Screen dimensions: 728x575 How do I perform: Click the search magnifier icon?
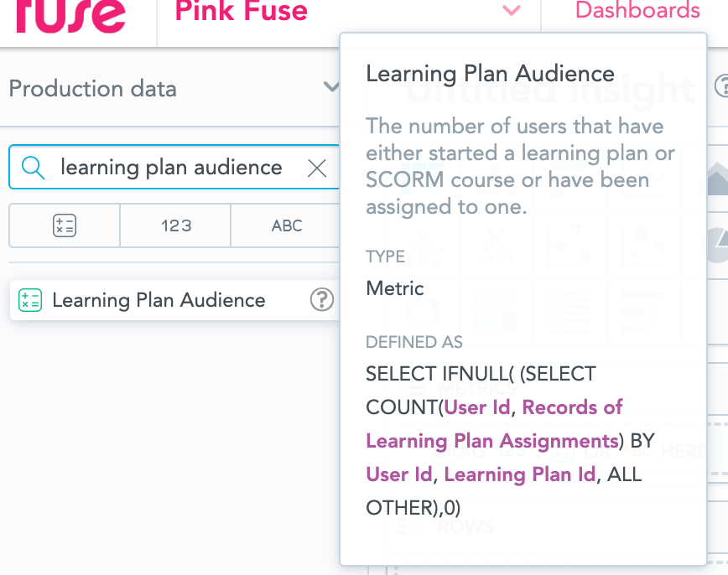pyautogui.click(x=33, y=168)
